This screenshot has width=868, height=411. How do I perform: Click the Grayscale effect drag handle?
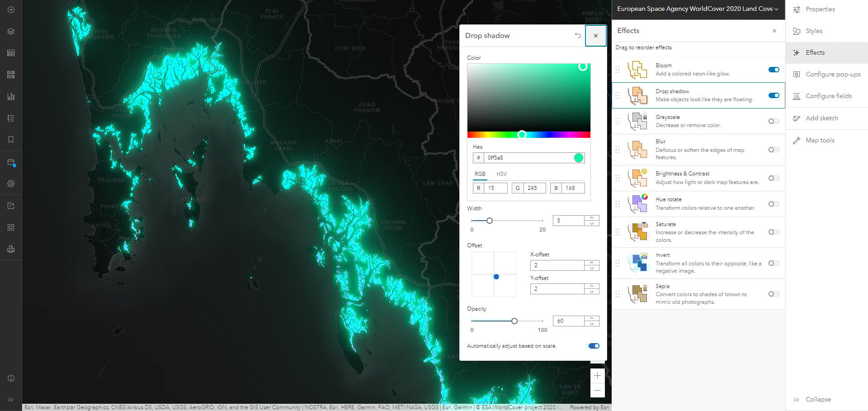tap(618, 121)
